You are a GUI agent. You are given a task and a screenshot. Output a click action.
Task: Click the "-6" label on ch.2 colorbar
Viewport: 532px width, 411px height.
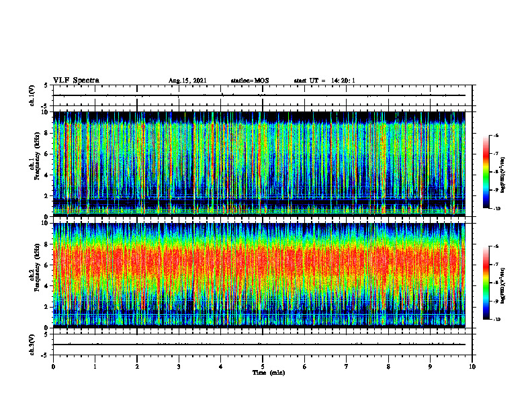coord(496,246)
